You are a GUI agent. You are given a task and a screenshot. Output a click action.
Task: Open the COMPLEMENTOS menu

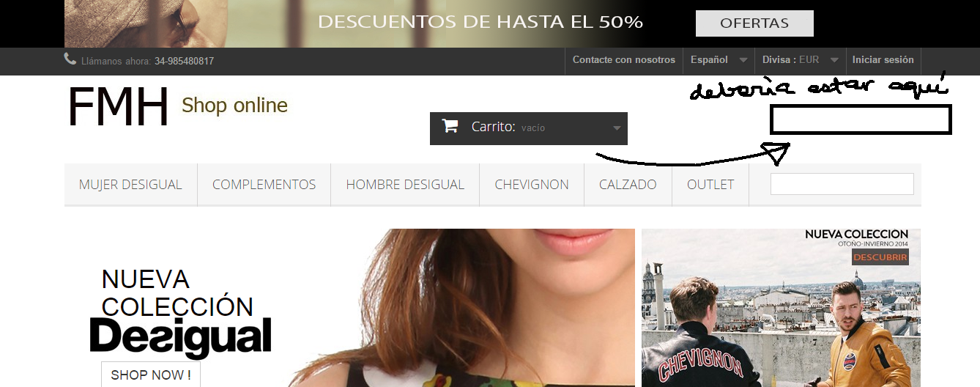pyautogui.click(x=264, y=185)
